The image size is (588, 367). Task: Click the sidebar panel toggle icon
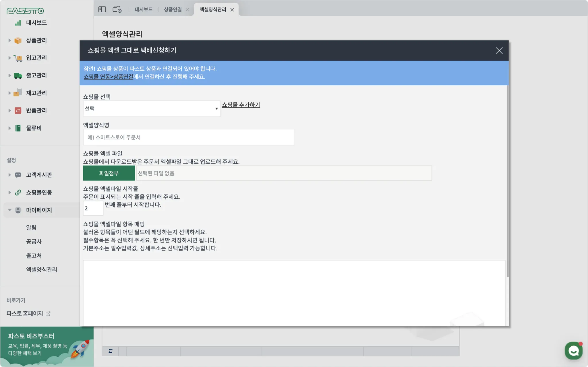pos(102,9)
